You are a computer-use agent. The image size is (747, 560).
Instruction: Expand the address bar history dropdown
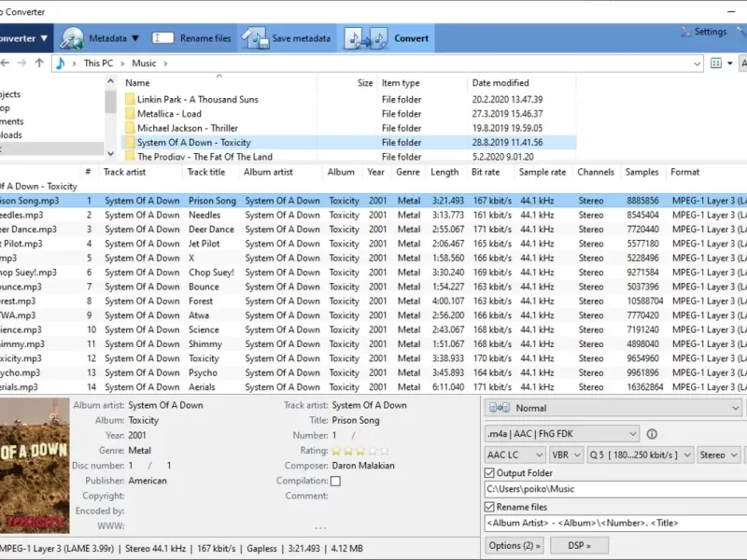coord(697,63)
